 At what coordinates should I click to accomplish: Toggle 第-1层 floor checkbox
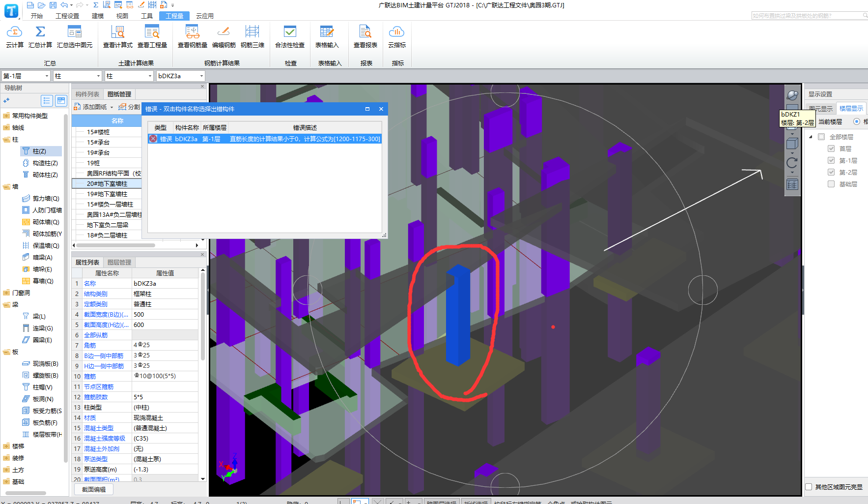[x=831, y=160]
